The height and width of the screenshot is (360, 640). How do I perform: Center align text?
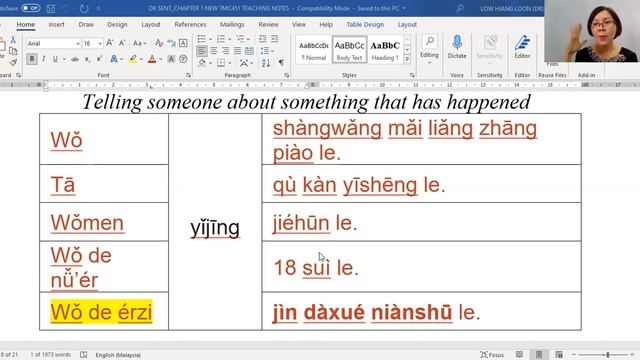point(213,51)
